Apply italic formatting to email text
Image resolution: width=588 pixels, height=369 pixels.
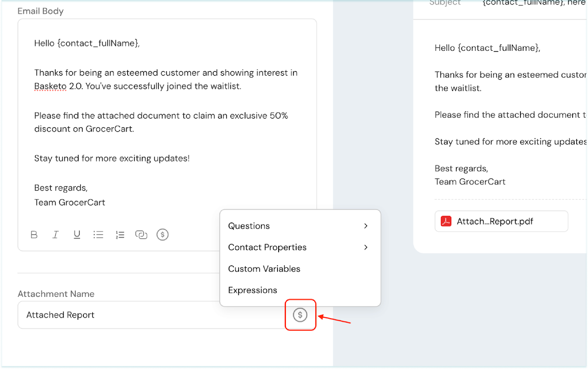(55, 235)
